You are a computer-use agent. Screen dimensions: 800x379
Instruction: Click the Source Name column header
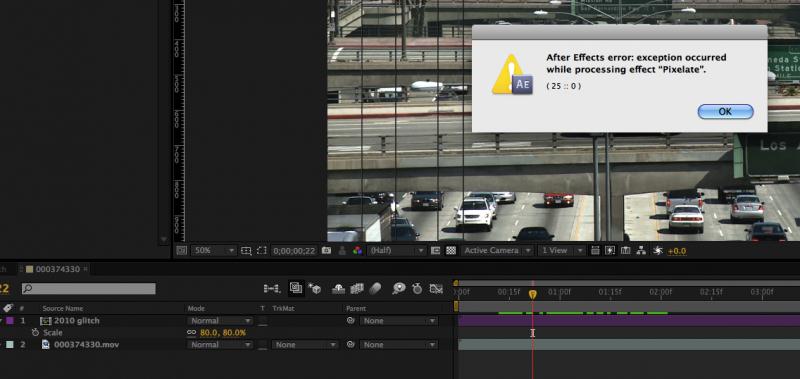click(62, 309)
